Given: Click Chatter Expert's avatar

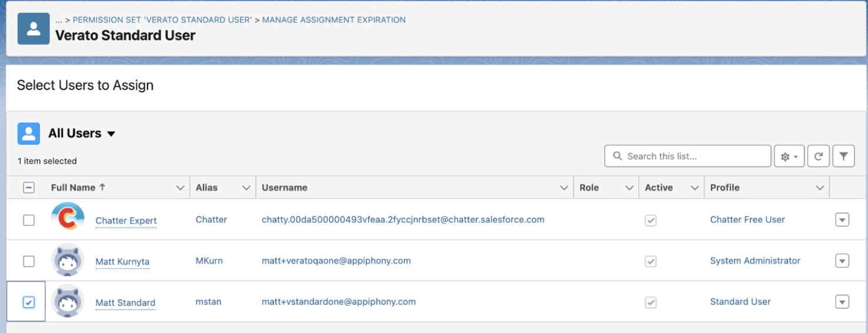Looking at the screenshot, I should (68, 219).
